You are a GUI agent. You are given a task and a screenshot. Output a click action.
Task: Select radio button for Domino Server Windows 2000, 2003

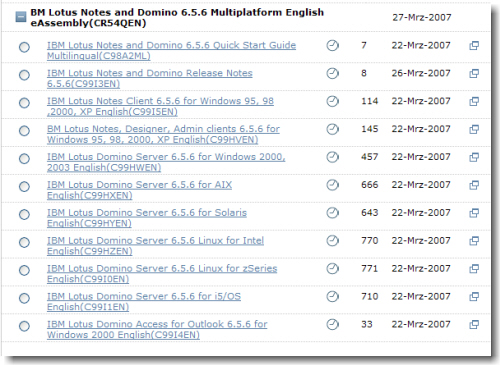pos(24,159)
